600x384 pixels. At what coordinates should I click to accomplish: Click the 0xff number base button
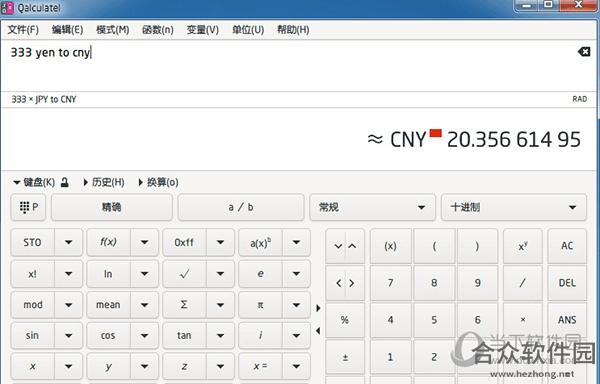pyautogui.click(x=184, y=242)
